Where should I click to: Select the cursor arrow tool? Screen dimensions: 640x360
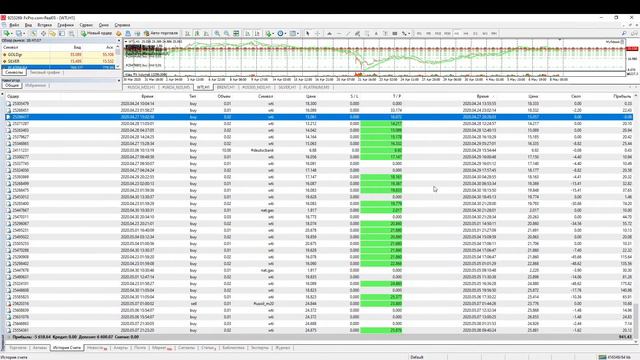(308, 33)
